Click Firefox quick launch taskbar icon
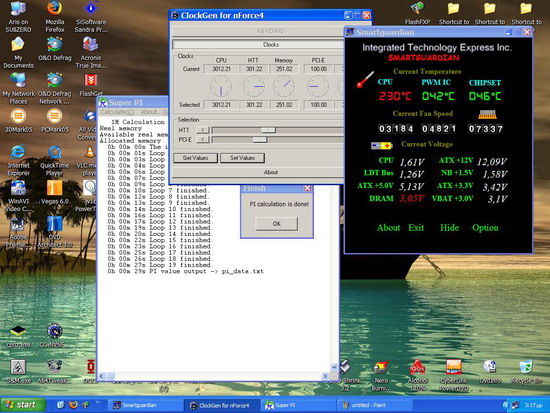Image resolution: width=550 pixels, height=413 pixels. tap(73, 405)
